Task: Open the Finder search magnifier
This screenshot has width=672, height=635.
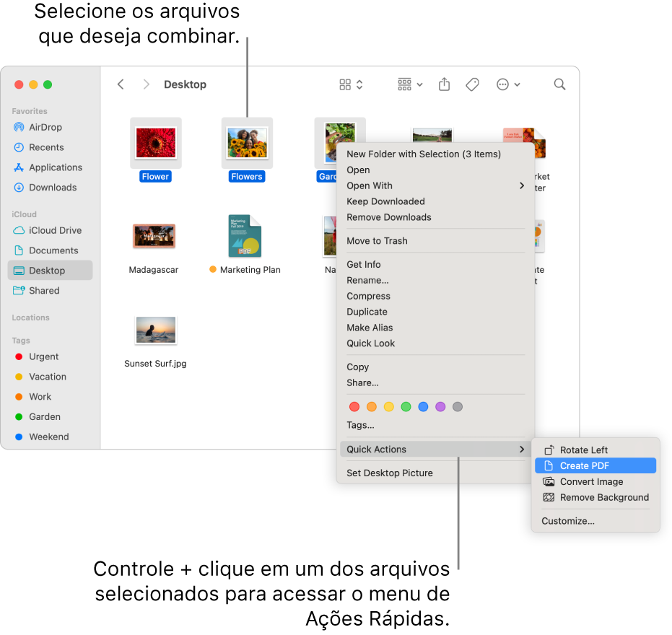Action: (x=559, y=84)
